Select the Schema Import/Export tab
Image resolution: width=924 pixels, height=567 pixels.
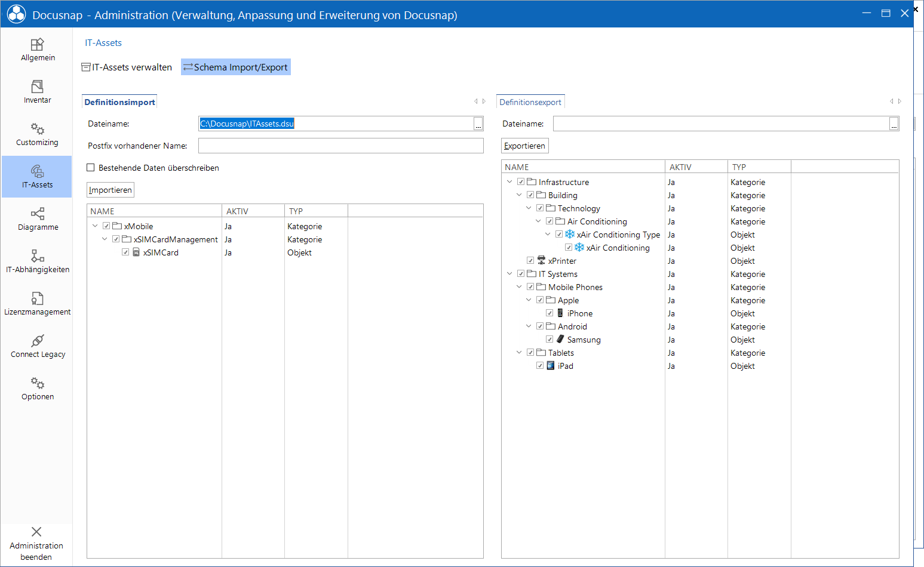pyautogui.click(x=236, y=67)
